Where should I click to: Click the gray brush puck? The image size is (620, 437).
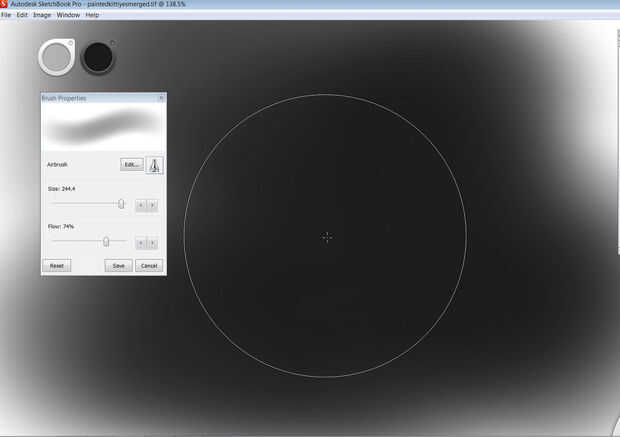coord(57,57)
